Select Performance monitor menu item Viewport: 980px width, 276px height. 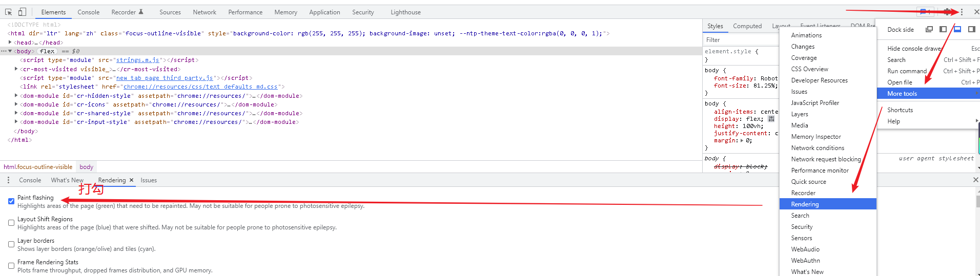pyautogui.click(x=828, y=171)
